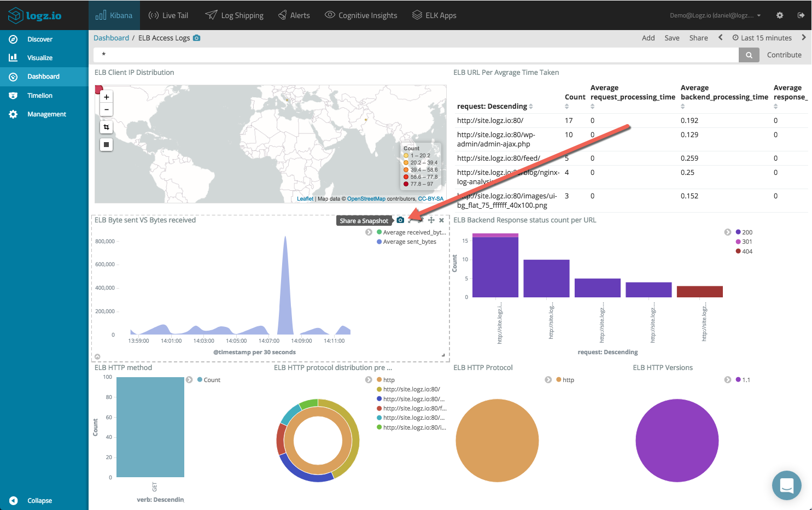Open the settings gear in top bar
The image size is (812, 510).
pyautogui.click(x=780, y=15)
